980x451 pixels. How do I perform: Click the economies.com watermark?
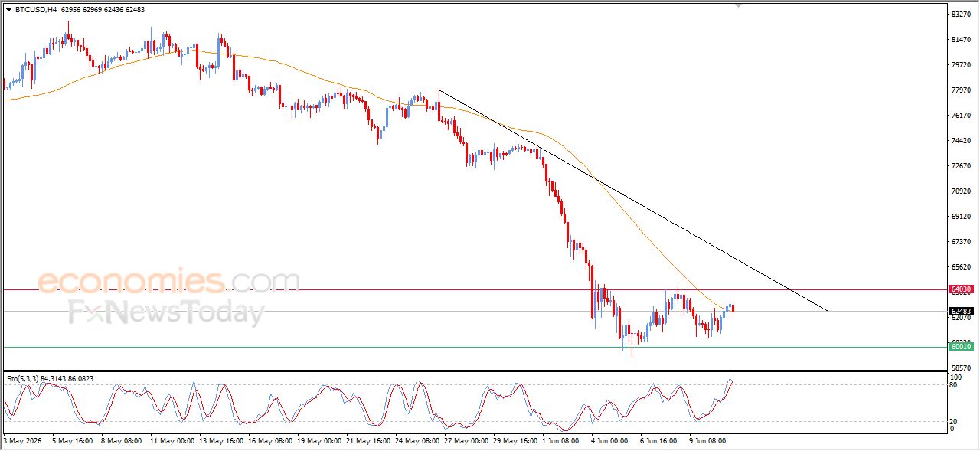pos(168,282)
